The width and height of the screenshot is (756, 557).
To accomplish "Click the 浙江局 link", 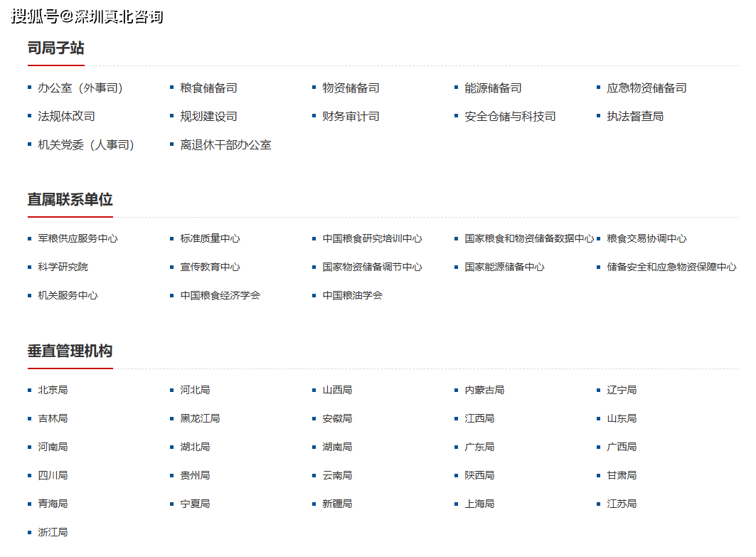I will (53, 532).
